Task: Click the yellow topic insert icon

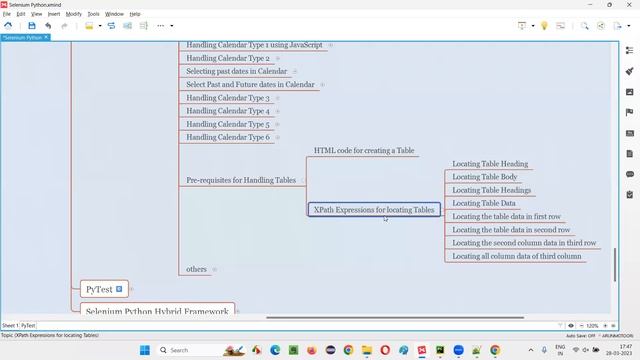Action: tap(89, 26)
